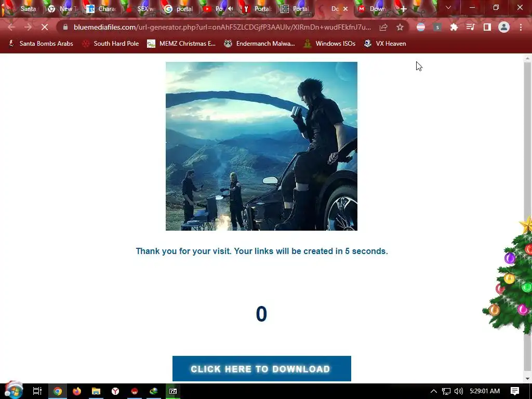Close the current 'Do' tab
Viewport: 532px width, 399px height.
click(345, 9)
